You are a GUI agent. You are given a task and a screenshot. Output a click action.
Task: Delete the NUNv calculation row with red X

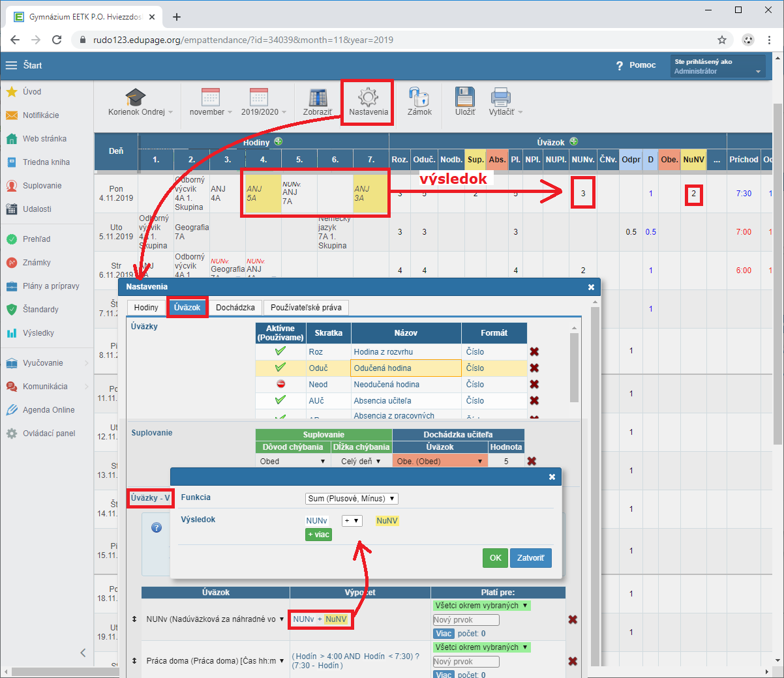[x=573, y=619]
